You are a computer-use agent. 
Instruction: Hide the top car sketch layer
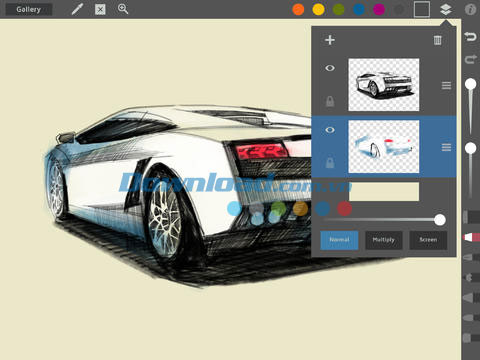point(330,68)
